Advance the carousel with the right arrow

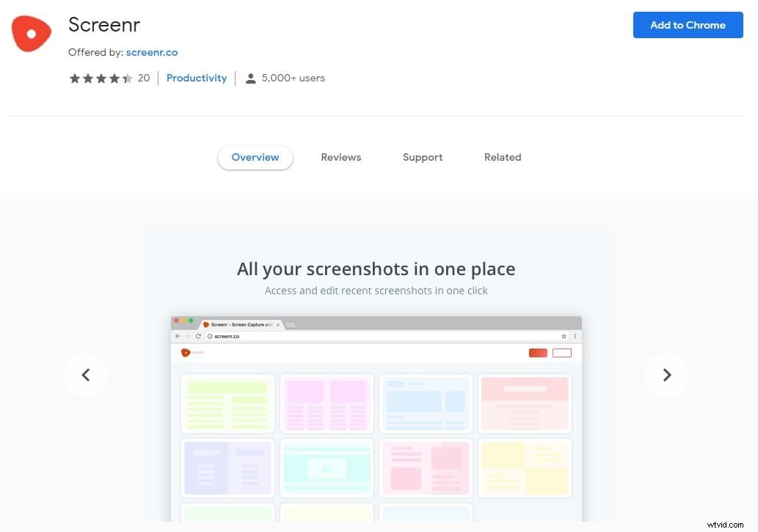666,375
